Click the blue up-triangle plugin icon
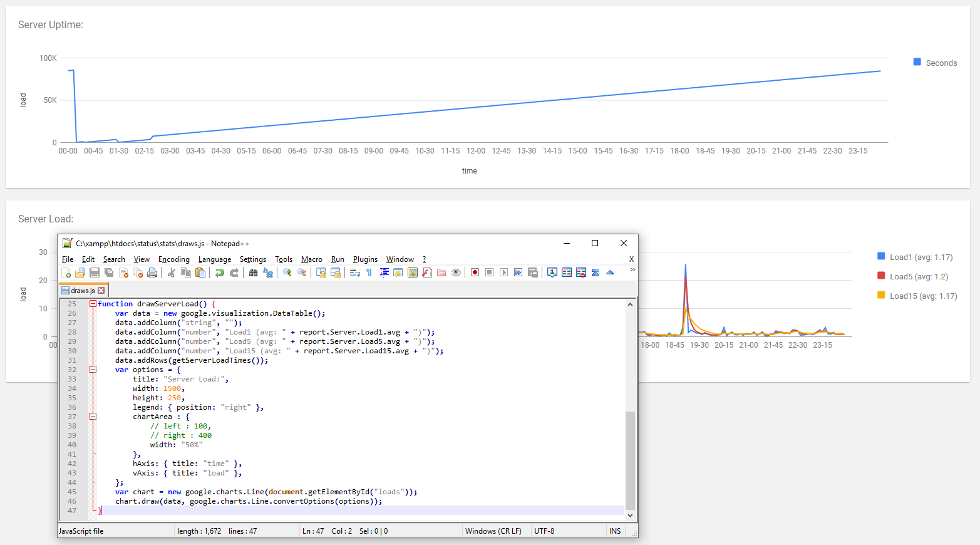This screenshot has height=545, width=980. point(610,272)
